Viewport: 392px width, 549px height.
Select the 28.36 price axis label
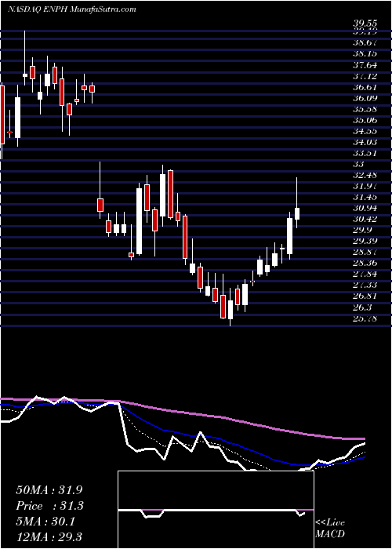pos(365,263)
